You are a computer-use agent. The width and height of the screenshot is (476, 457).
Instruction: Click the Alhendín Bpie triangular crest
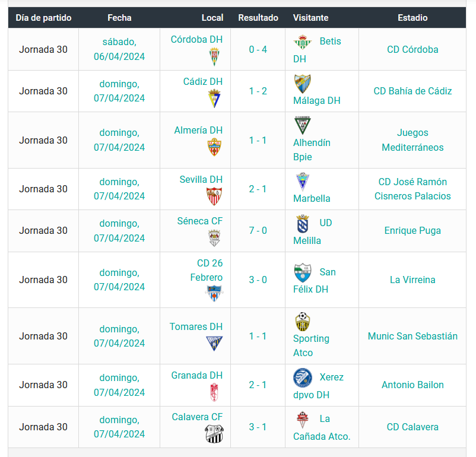pos(302,125)
